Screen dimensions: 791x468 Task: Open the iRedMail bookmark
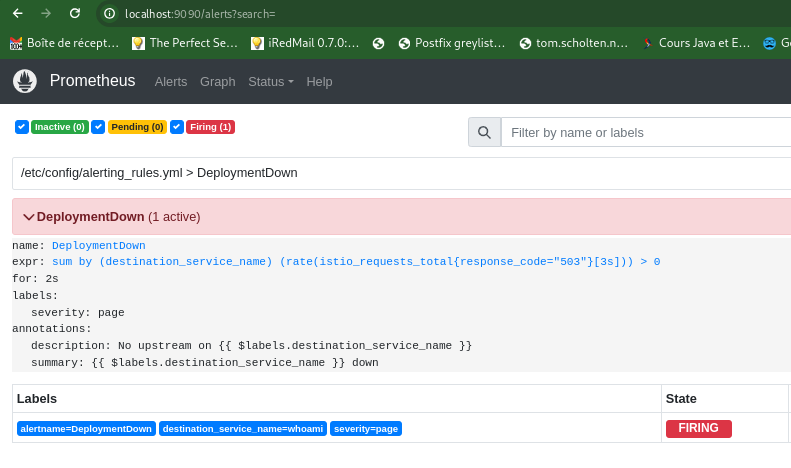[304, 43]
